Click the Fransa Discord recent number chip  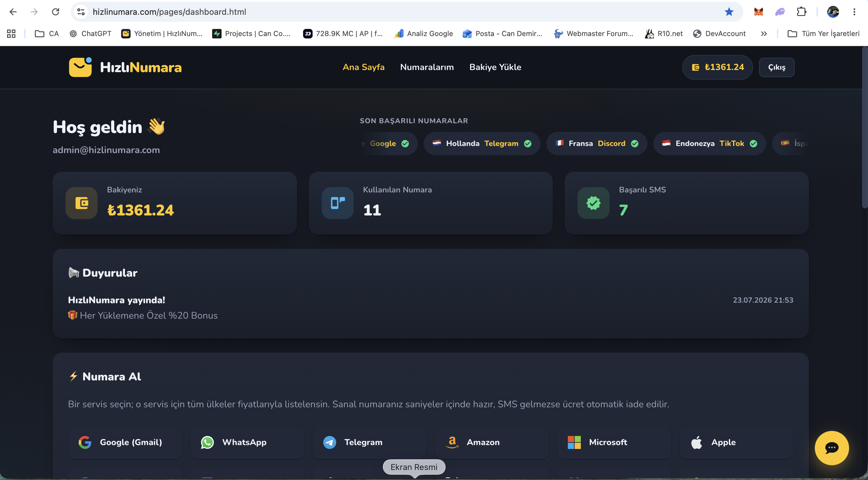click(597, 143)
